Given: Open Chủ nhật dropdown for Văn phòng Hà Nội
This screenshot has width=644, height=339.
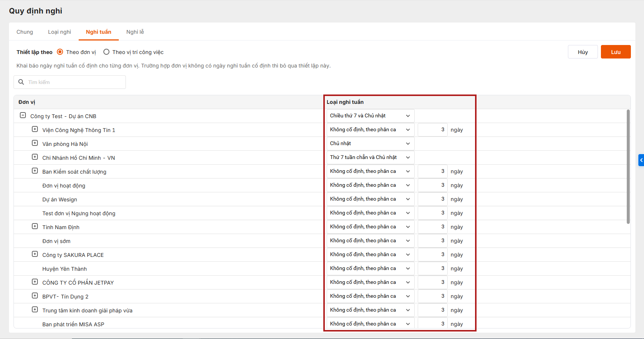Looking at the screenshot, I should (371, 144).
